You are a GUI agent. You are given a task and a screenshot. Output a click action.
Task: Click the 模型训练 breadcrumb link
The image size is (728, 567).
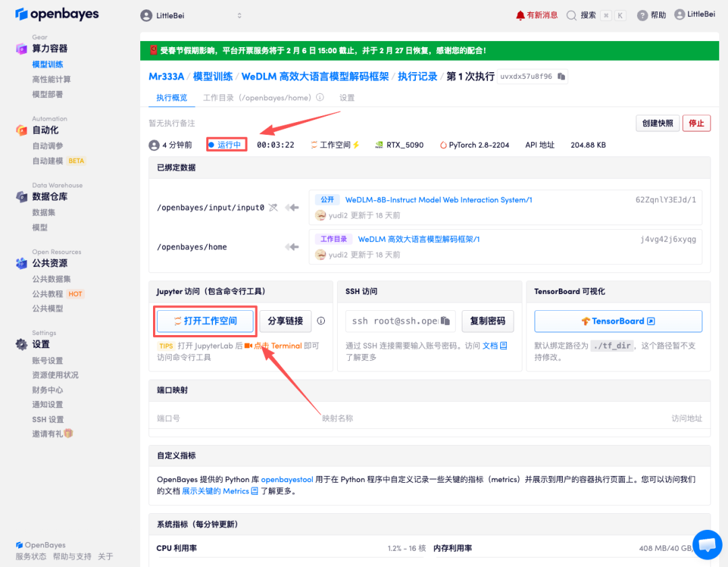pyautogui.click(x=212, y=76)
